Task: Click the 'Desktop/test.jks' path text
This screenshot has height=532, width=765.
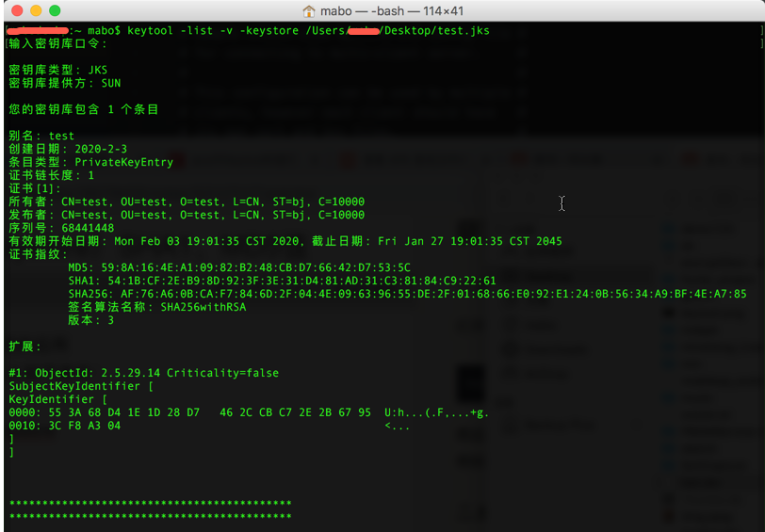Action: point(436,31)
